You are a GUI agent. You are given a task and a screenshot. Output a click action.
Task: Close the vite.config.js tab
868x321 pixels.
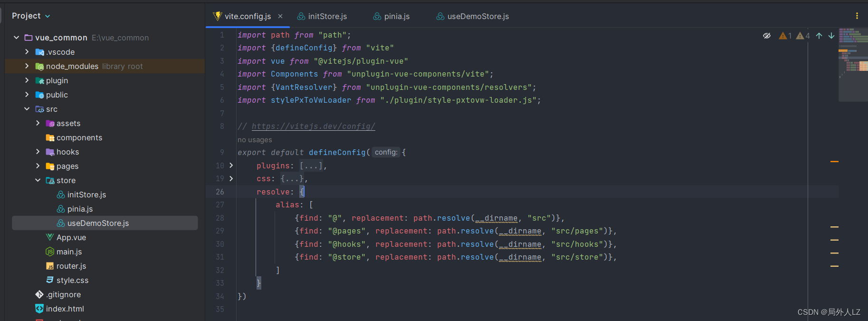coord(280,16)
